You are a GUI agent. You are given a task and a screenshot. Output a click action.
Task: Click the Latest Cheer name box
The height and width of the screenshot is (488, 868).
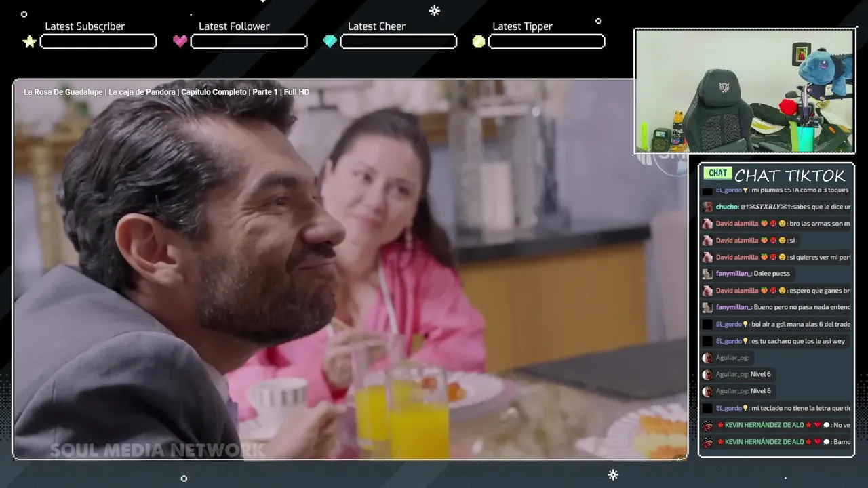point(398,42)
